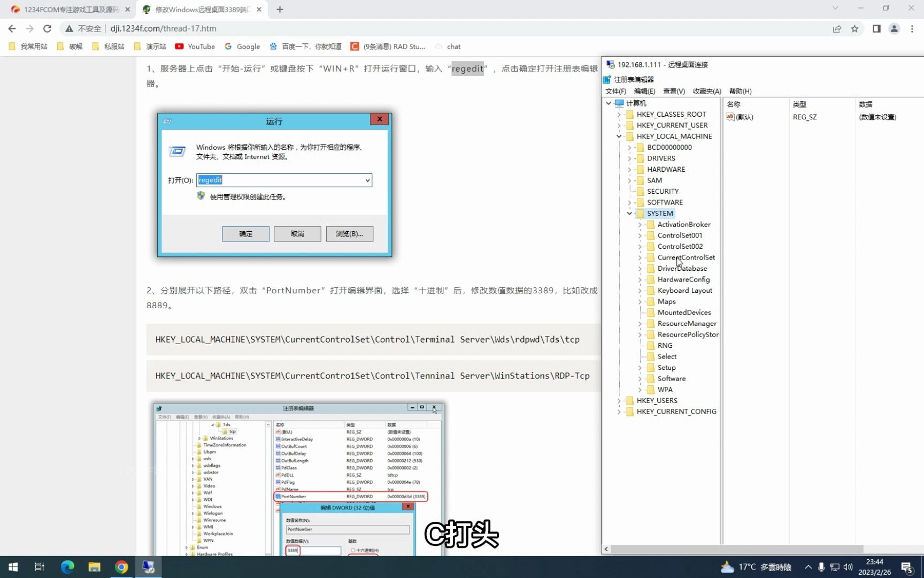Open the 编辑(E) menu in registry editor
This screenshot has height=578, width=924.
coord(645,91)
